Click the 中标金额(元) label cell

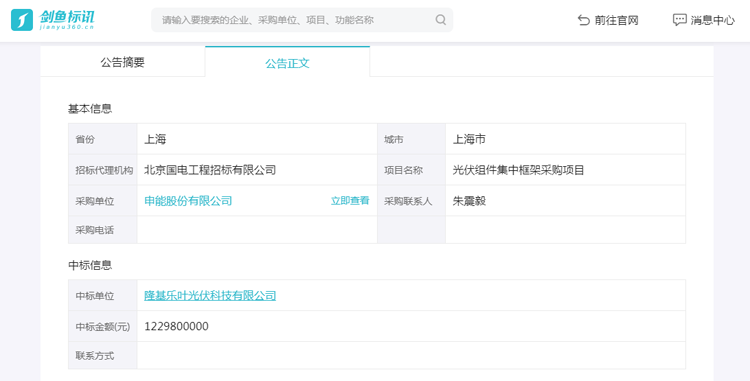(x=103, y=326)
